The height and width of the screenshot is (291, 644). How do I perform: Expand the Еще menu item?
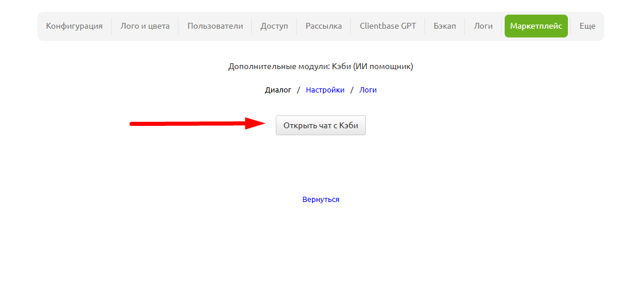point(587,26)
